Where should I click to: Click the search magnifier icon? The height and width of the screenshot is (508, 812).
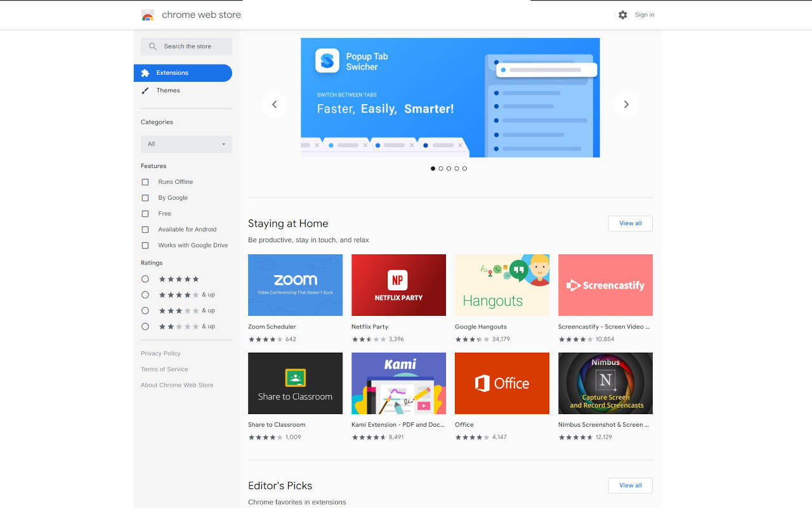click(x=153, y=46)
